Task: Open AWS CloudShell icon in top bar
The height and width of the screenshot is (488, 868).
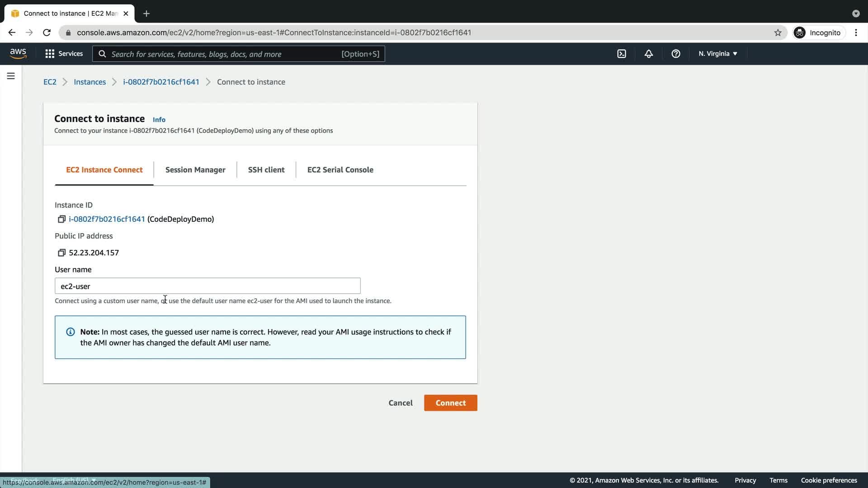Action: pos(622,54)
